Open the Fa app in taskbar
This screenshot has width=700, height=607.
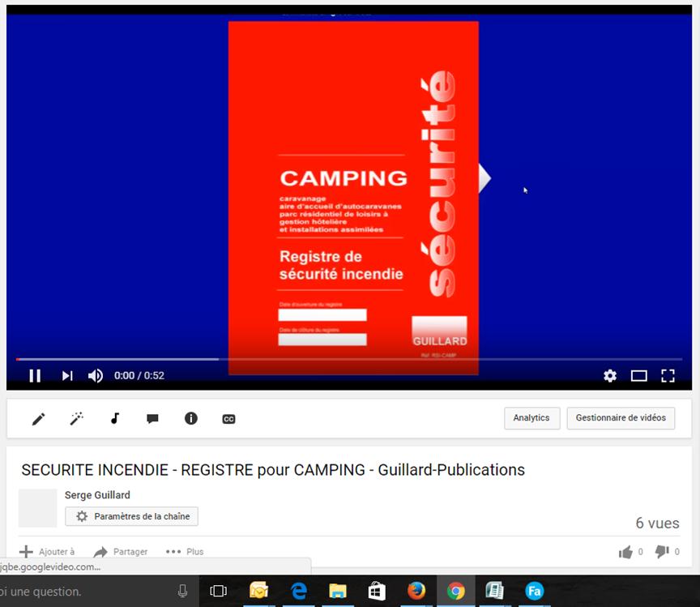coord(535,591)
